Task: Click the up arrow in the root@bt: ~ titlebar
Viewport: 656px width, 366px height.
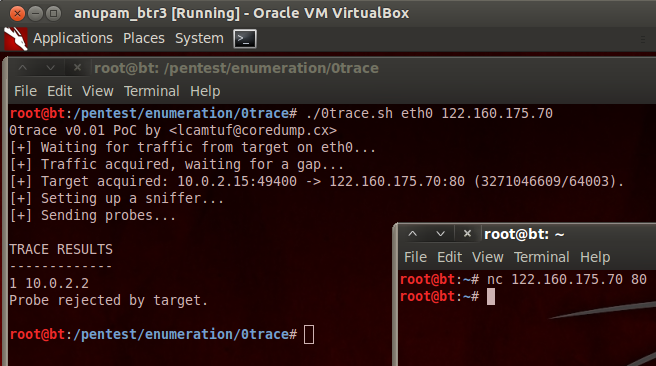Action: (x=413, y=234)
